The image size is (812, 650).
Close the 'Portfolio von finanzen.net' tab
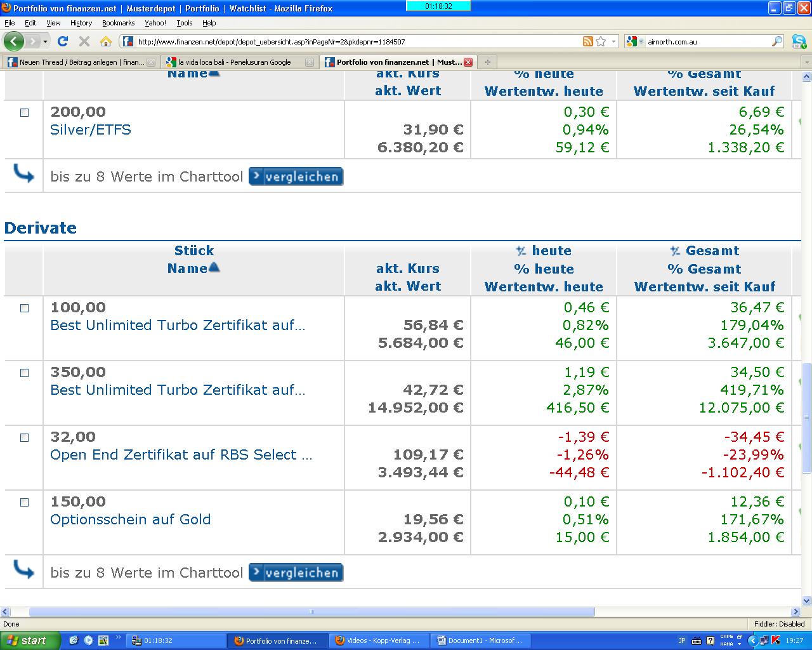click(x=468, y=62)
